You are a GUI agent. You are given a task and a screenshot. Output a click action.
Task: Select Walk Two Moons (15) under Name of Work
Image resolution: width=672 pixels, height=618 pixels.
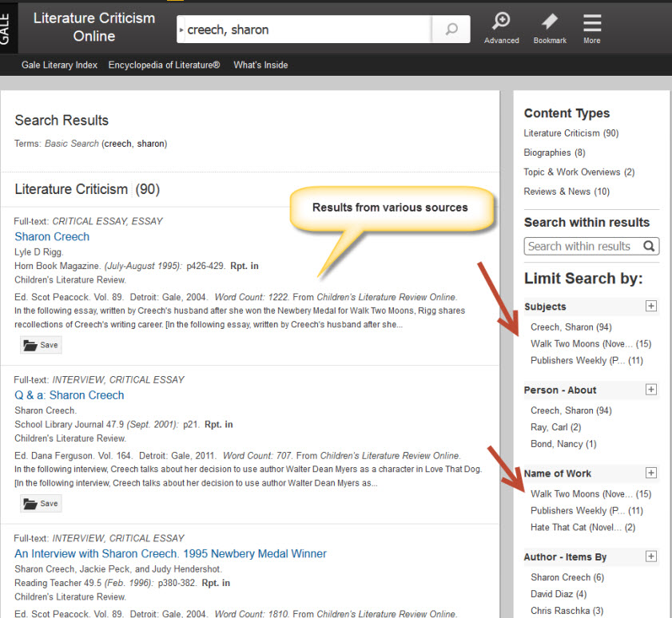pos(590,494)
